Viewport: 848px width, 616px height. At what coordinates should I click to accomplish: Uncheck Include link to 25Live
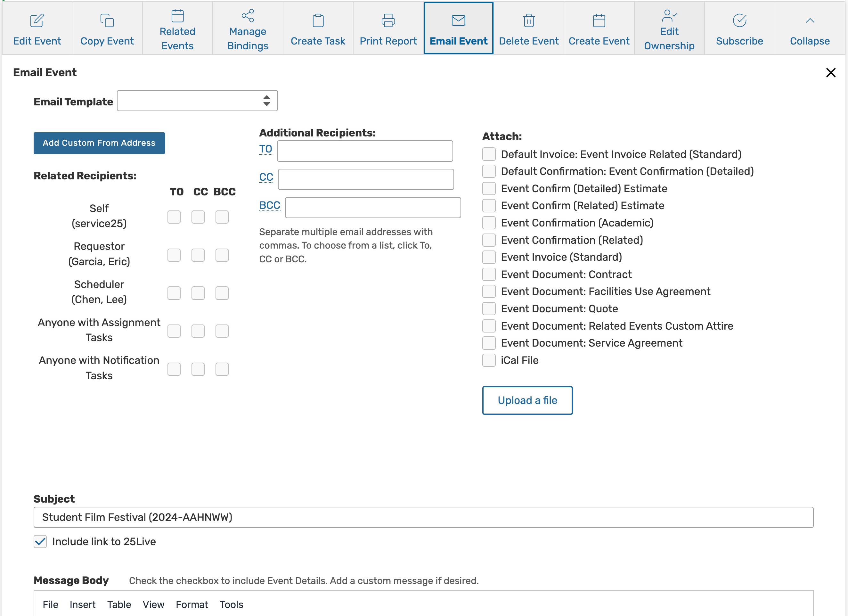40,541
